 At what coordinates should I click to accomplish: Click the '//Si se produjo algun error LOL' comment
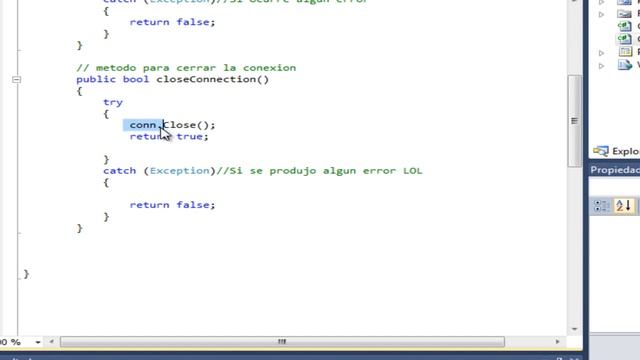pos(319,171)
